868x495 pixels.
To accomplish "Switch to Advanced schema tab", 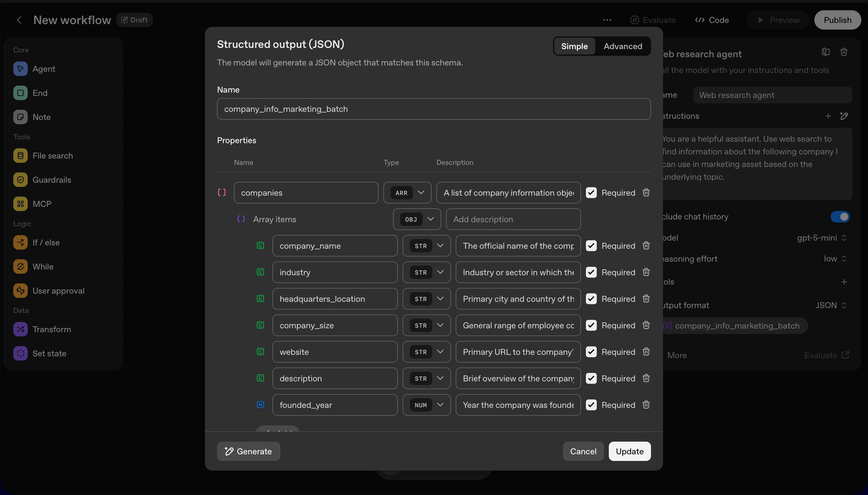I will 623,46.
